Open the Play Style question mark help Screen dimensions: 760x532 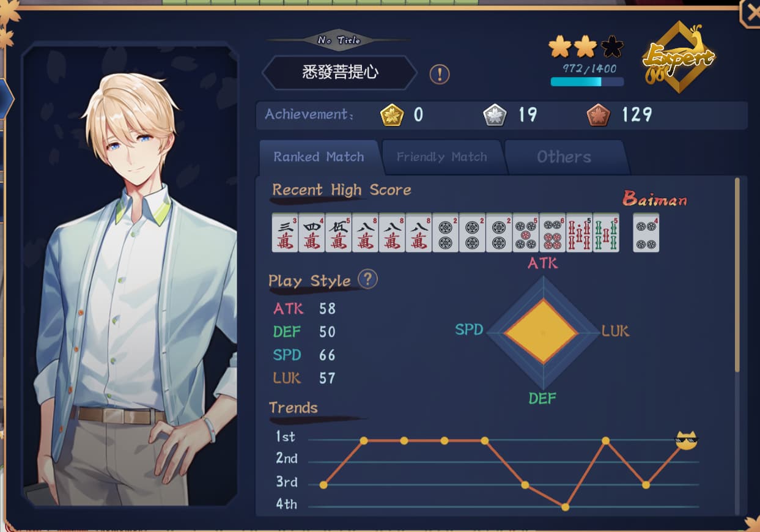[367, 279]
